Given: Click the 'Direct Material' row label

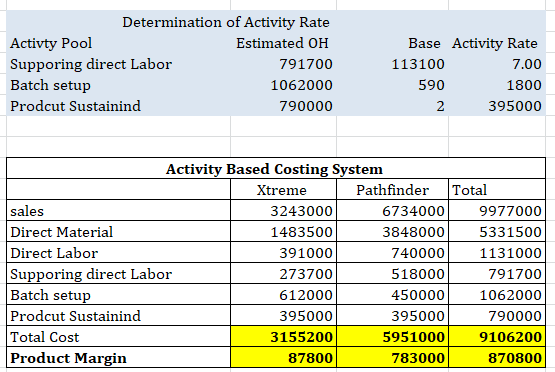Looking at the screenshot, I should click(62, 232).
